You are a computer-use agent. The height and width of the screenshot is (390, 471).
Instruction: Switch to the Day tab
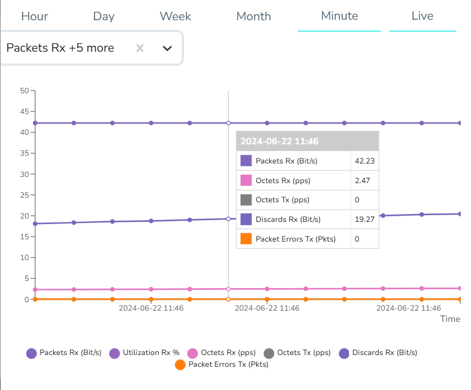104,16
